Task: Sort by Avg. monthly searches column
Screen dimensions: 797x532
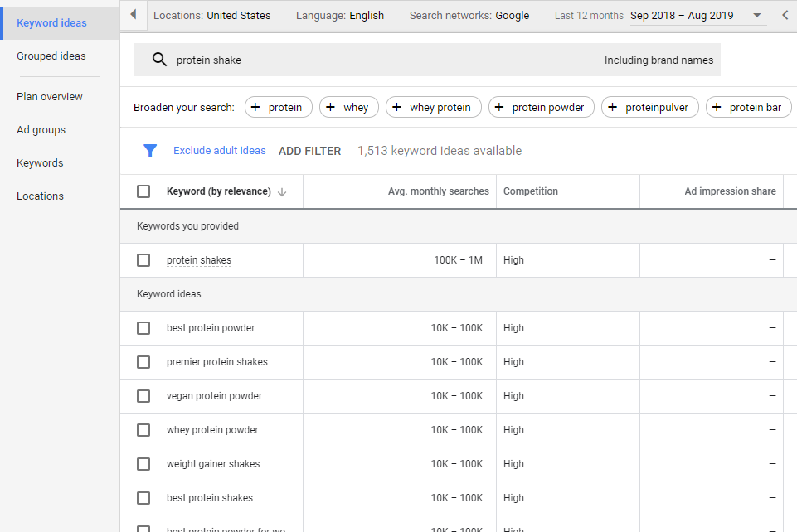Action: pyautogui.click(x=439, y=191)
